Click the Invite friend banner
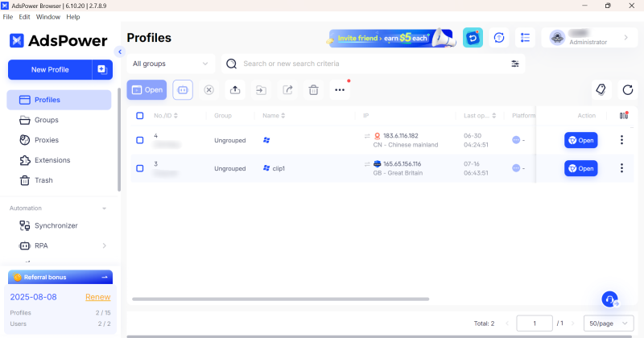The width and height of the screenshot is (644, 338). click(x=391, y=38)
